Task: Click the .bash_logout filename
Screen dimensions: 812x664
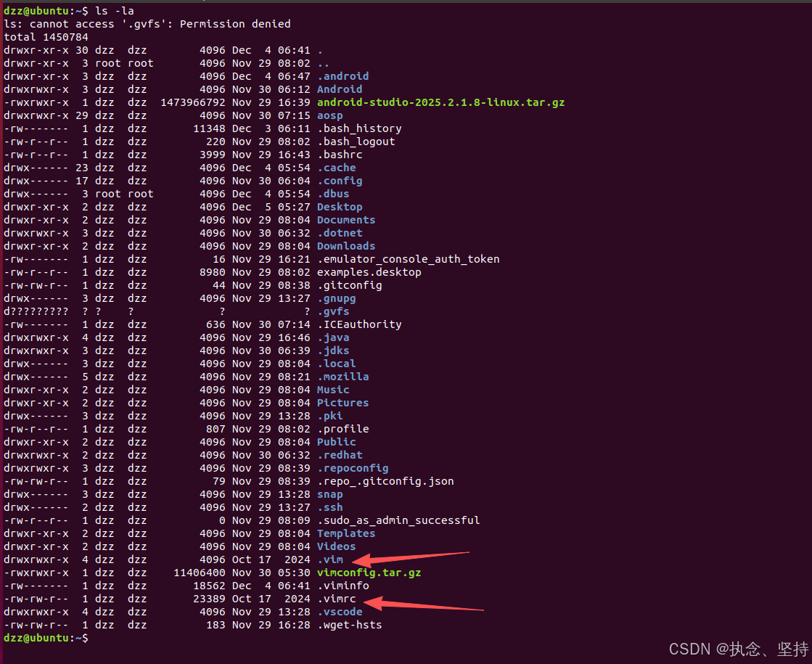Action: click(356, 142)
